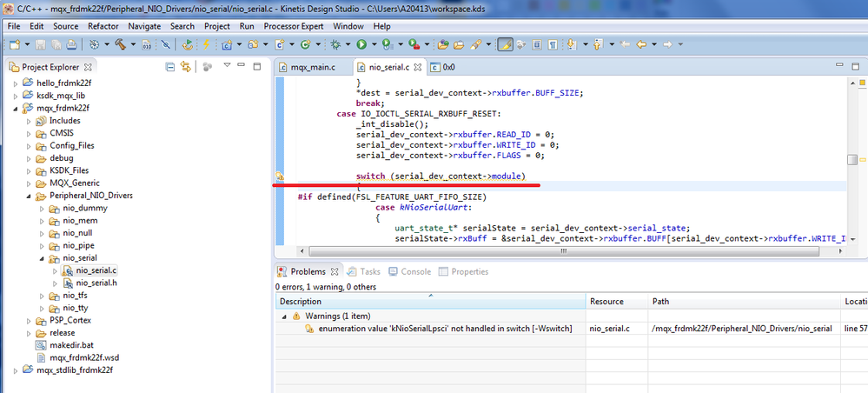Switch to the Properties tab
This screenshot has width=868, height=393.
(x=464, y=271)
